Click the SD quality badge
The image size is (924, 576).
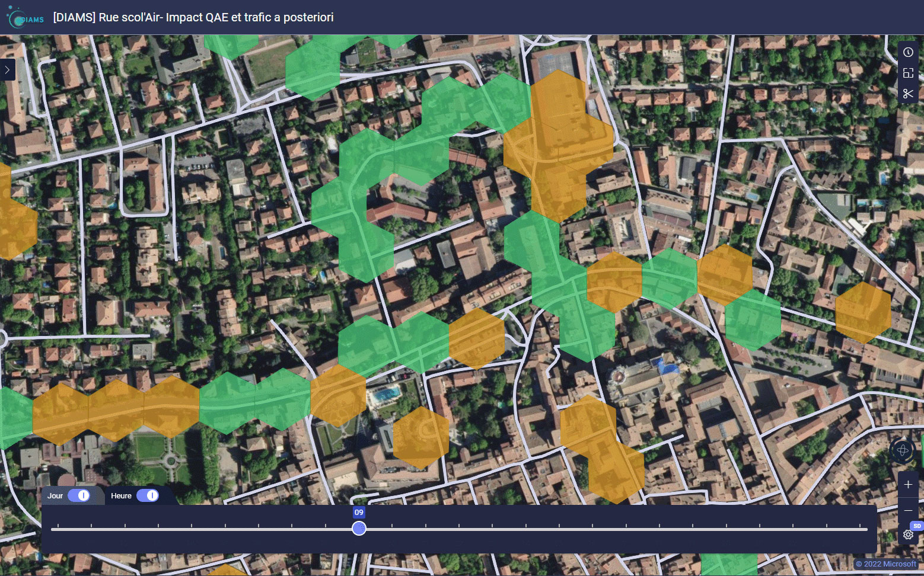click(917, 526)
